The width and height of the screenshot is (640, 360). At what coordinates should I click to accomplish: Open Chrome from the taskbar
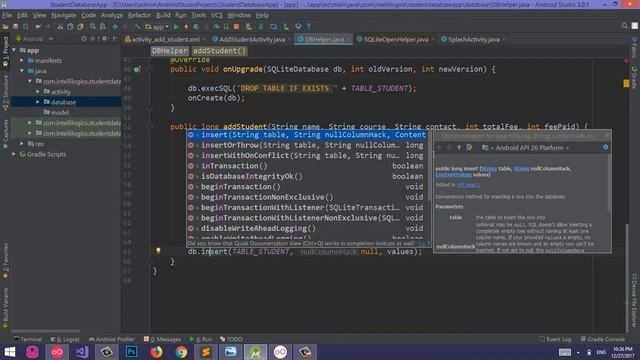(x=181, y=351)
